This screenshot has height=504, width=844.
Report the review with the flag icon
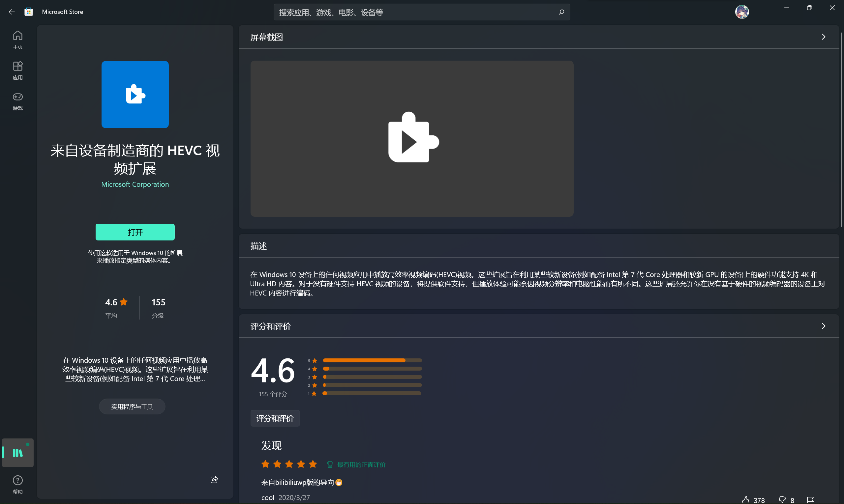tap(810, 500)
